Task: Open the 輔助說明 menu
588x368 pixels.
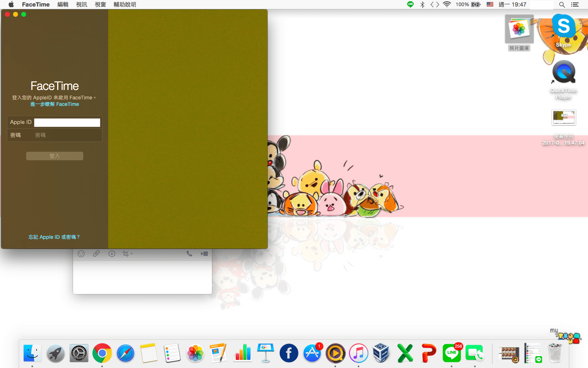Action: (125, 4)
